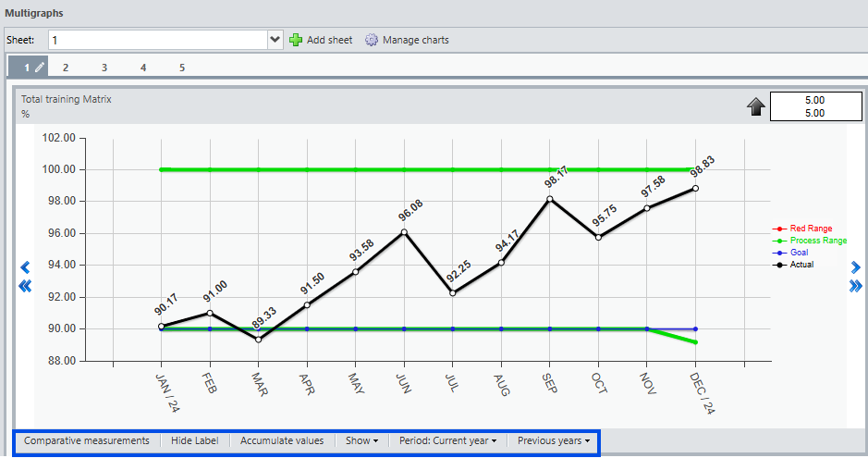This screenshot has height=458, width=868.
Task: Toggle Hide Label option
Action: pyautogui.click(x=194, y=440)
